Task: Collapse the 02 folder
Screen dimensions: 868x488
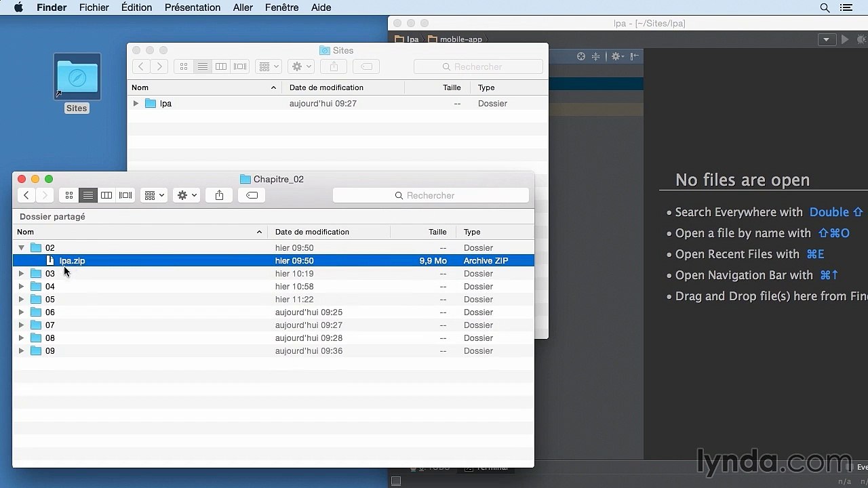Action: click(22, 248)
